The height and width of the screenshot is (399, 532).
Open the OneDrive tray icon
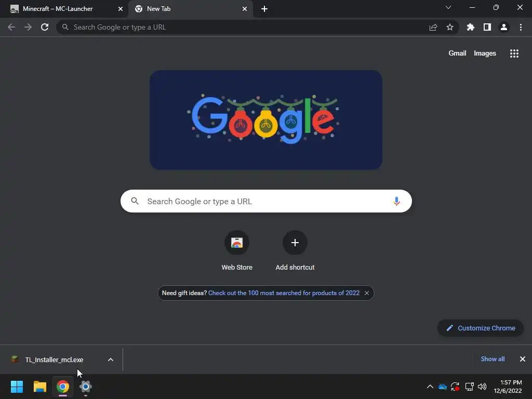coord(443,387)
